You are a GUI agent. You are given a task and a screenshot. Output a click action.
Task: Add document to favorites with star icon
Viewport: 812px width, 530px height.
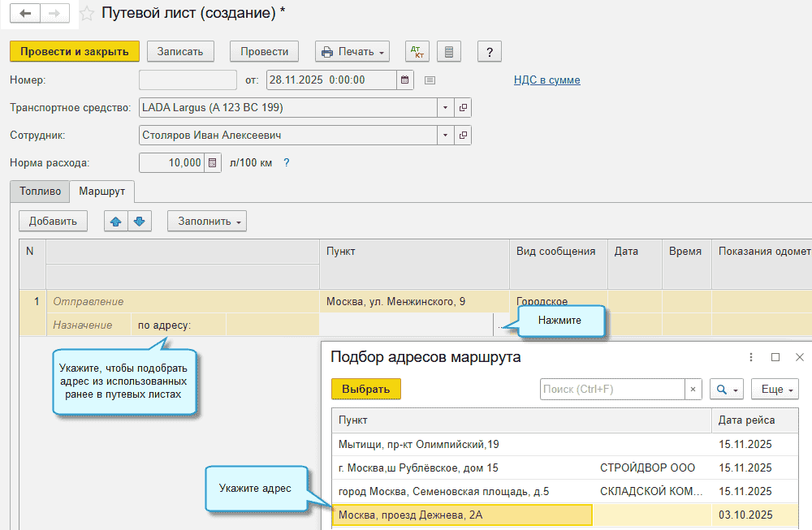[x=87, y=14]
